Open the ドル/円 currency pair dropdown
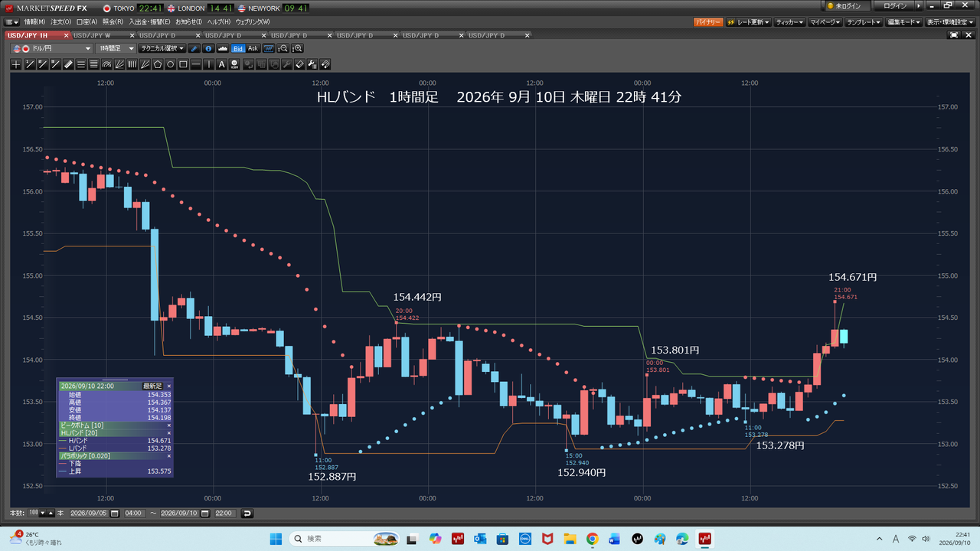The height and width of the screenshot is (551, 980). point(52,49)
